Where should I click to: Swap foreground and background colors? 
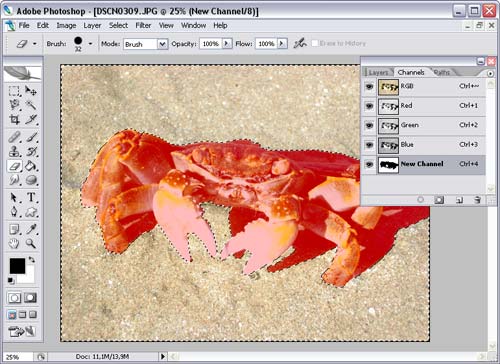tap(31, 259)
